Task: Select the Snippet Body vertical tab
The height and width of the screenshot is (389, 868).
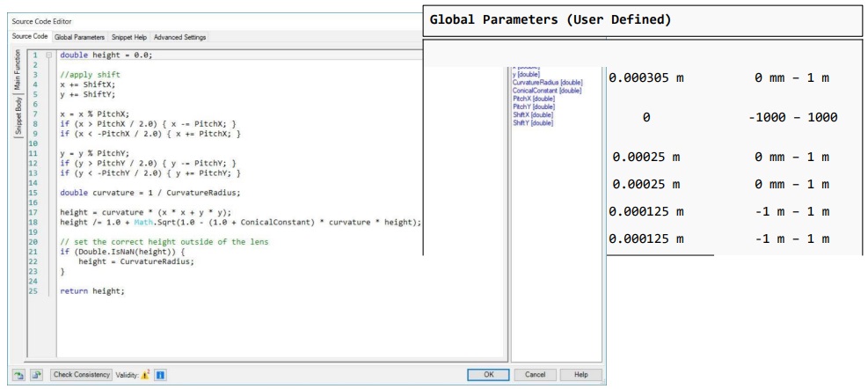Action: (18, 115)
